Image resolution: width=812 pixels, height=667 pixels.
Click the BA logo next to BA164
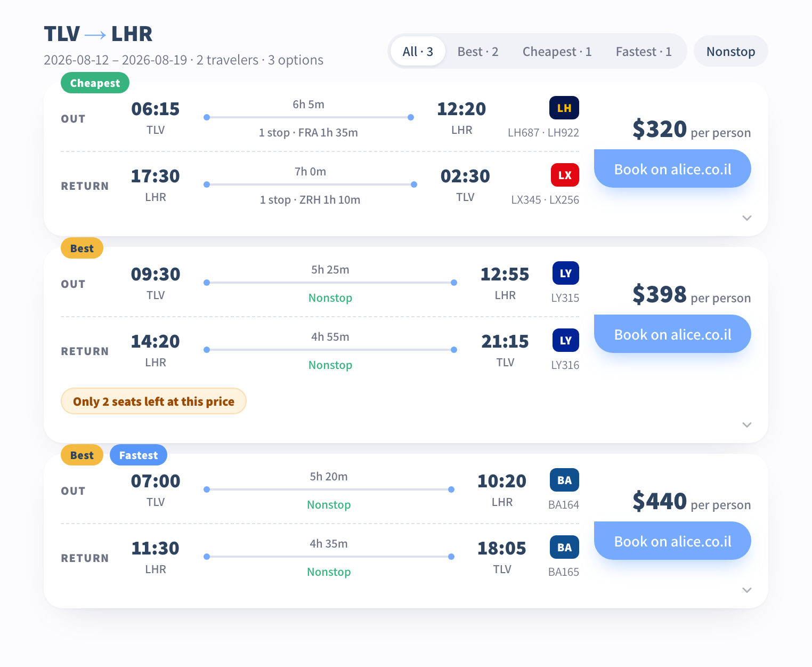click(564, 480)
